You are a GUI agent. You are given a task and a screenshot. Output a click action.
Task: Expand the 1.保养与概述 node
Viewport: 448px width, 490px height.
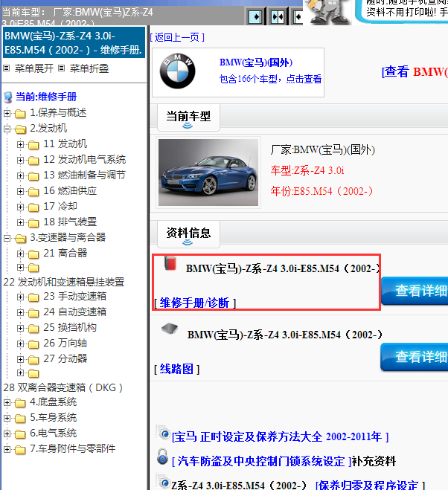(x=7, y=113)
